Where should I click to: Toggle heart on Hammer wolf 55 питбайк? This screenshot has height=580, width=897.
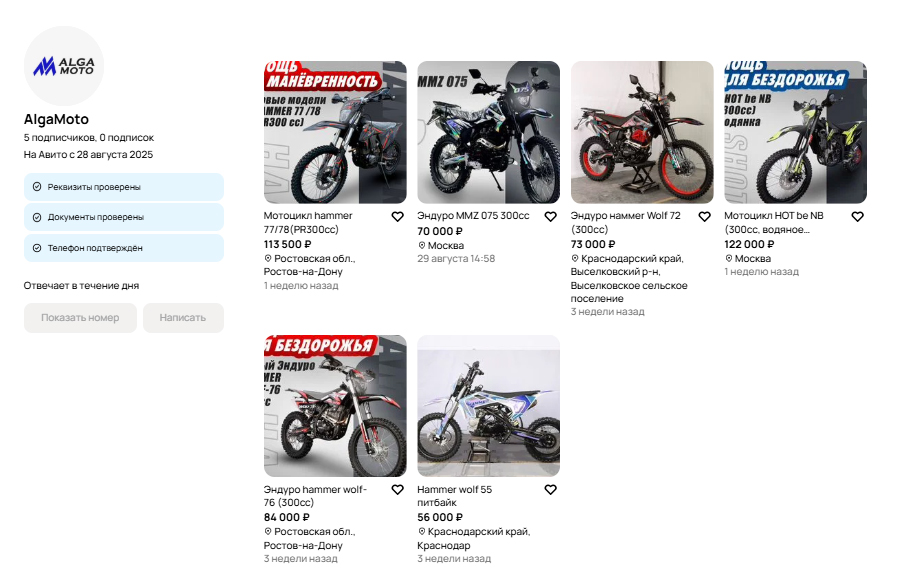(x=550, y=490)
